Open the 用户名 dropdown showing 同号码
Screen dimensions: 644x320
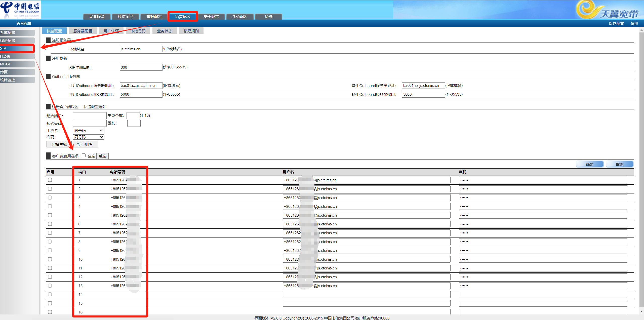89,130
